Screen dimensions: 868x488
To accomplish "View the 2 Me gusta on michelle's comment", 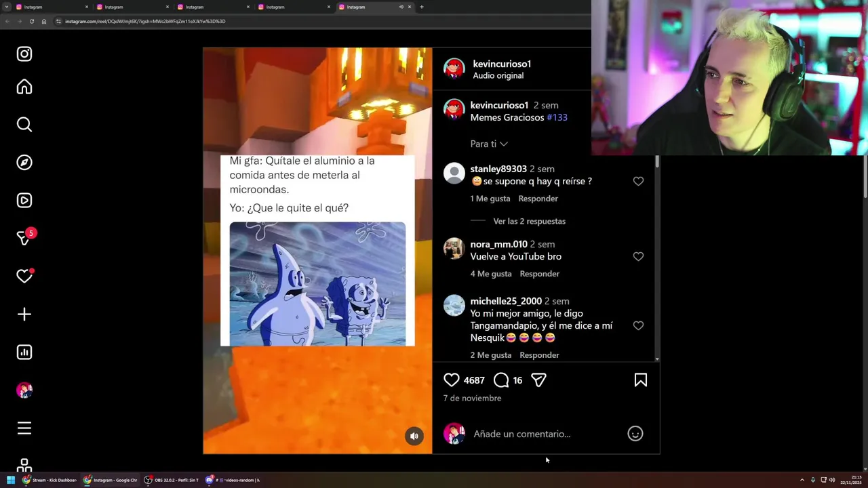I will 491,355.
